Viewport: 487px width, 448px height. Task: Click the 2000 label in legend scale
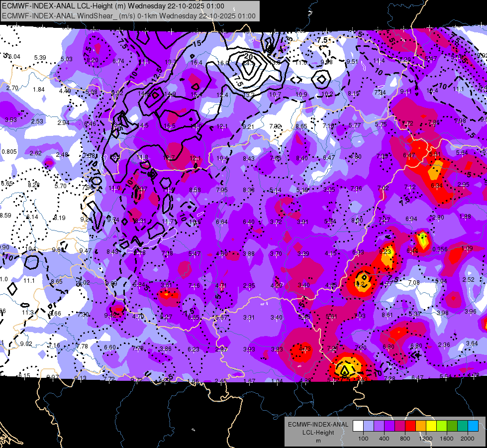(x=468, y=439)
